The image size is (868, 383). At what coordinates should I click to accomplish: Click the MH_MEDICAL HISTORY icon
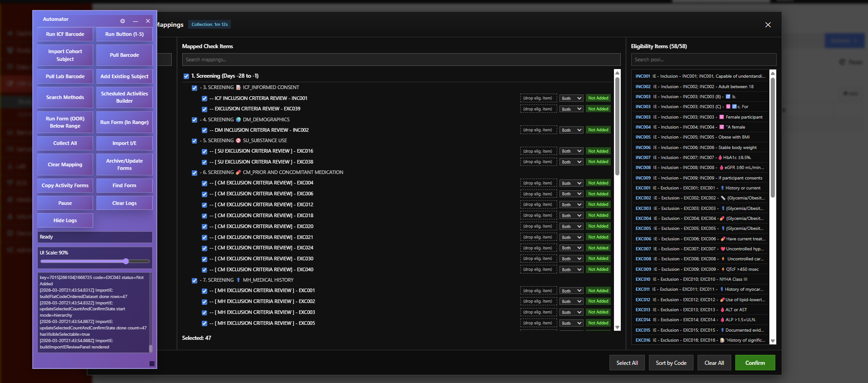pos(238,280)
